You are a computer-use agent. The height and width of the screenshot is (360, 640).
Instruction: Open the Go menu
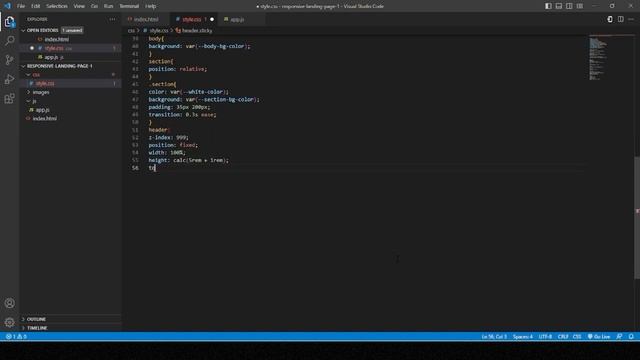tap(94, 6)
